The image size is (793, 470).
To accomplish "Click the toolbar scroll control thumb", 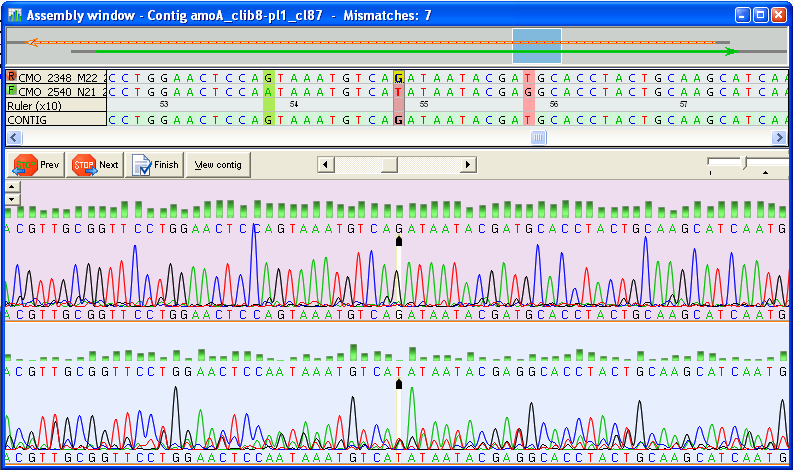I will 389,164.
